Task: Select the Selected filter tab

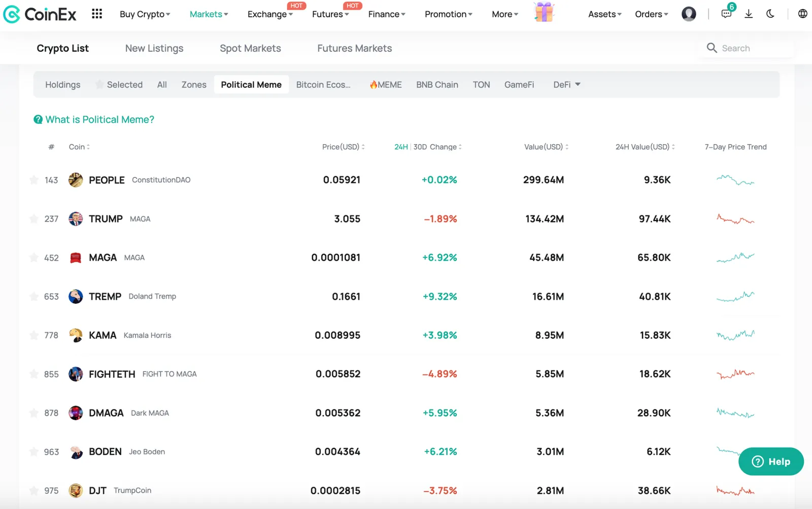Action: point(119,85)
